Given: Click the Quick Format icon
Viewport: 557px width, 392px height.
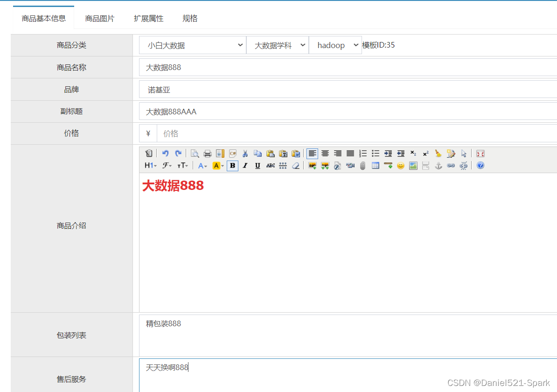Looking at the screenshot, I should [451, 153].
